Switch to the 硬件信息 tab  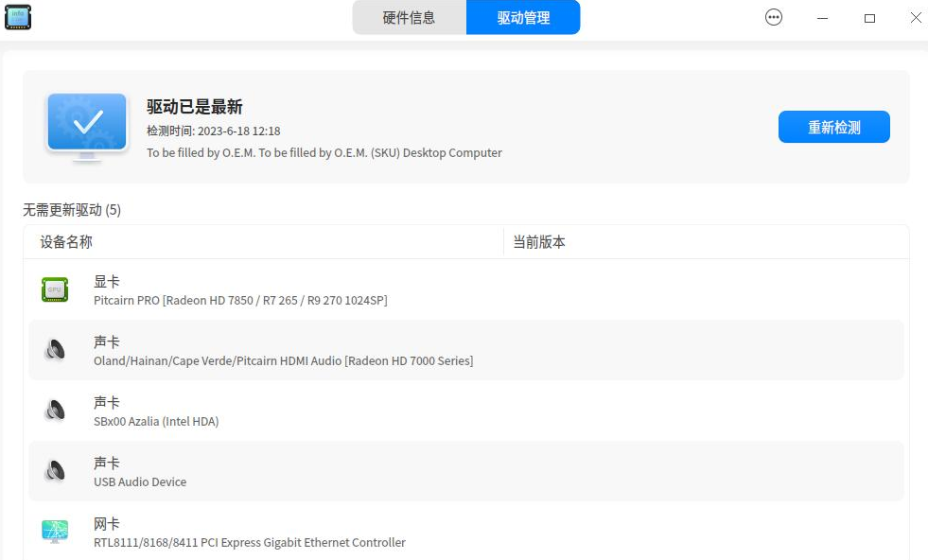pos(409,17)
